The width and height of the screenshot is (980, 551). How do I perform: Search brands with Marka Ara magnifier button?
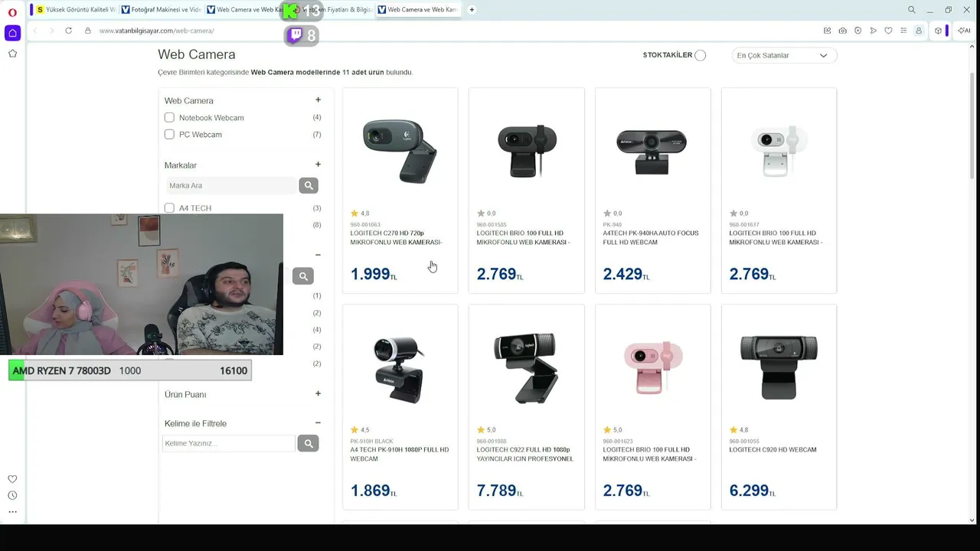tap(309, 185)
